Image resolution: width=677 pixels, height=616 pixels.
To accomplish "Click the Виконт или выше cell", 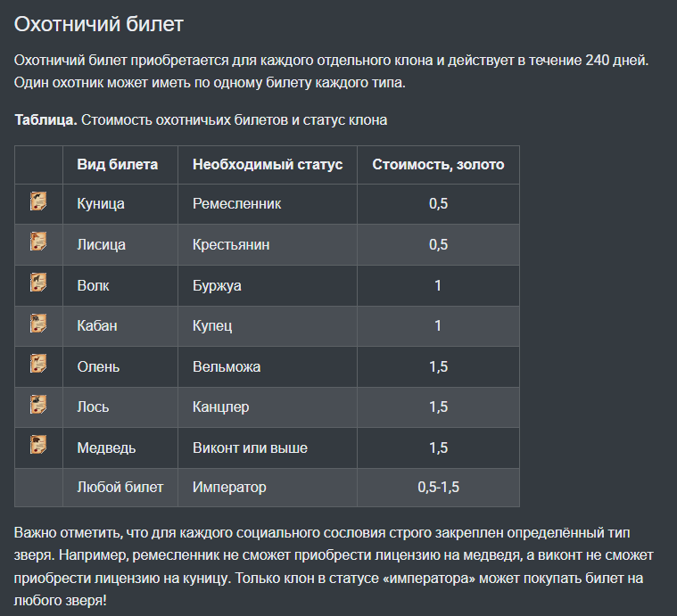I will pyautogui.click(x=250, y=448).
